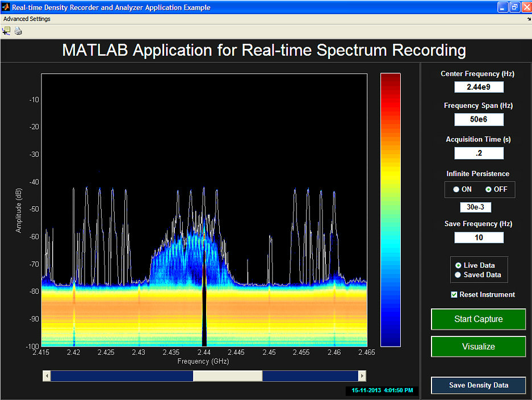This screenshot has width=532, height=400.
Task: Close the Density Recorder application window
Action: click(525, 7)
